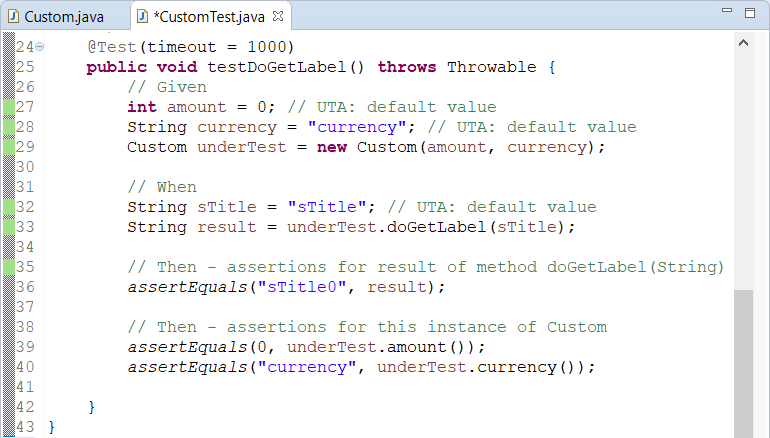This screenshot has width=770, height=438.
Task: Click "result" variable on line 33
Action: pyautogui.click(x=226, y=227)
